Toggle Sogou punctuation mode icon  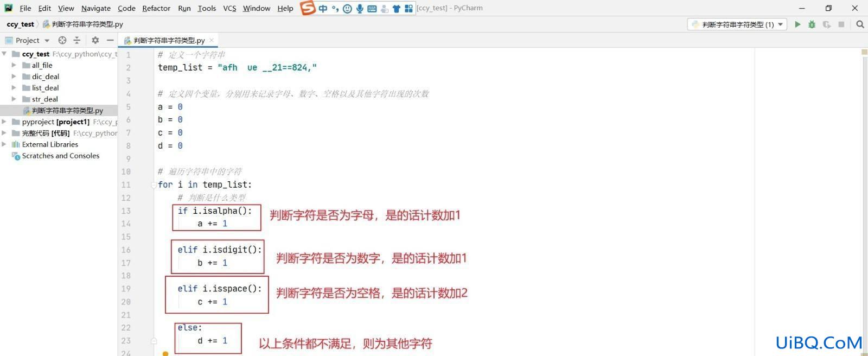[335, 8]
